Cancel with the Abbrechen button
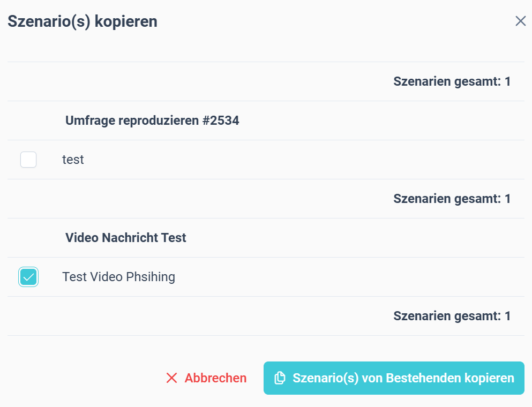This screenshot has height=407, width=532. (x=206, y=378)
